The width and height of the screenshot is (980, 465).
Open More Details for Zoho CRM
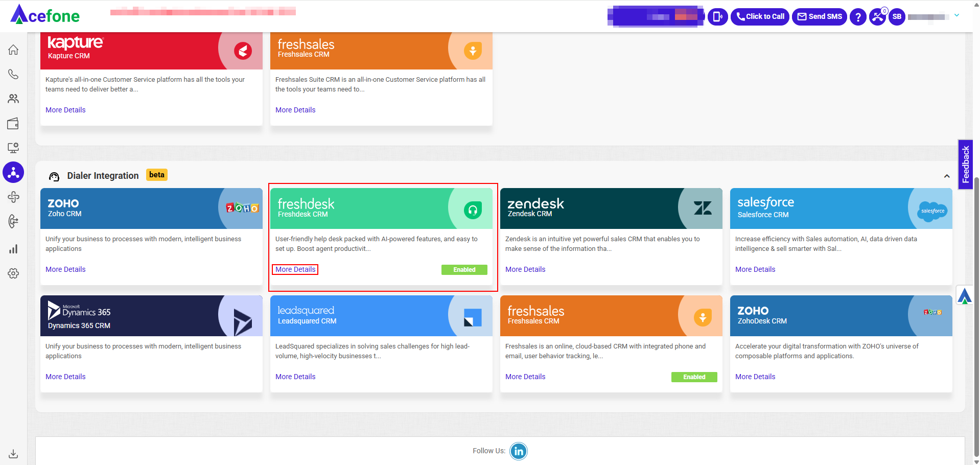pos(65,269)
